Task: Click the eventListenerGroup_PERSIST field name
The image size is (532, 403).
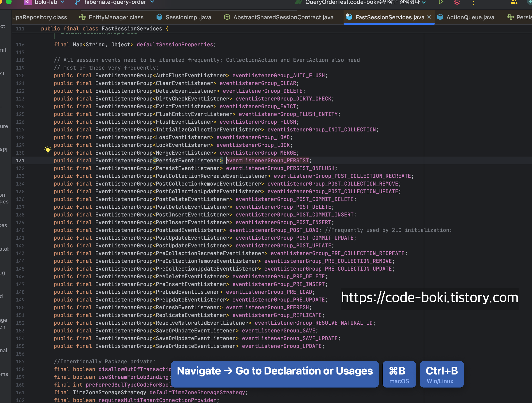Action: coord(267,160)
